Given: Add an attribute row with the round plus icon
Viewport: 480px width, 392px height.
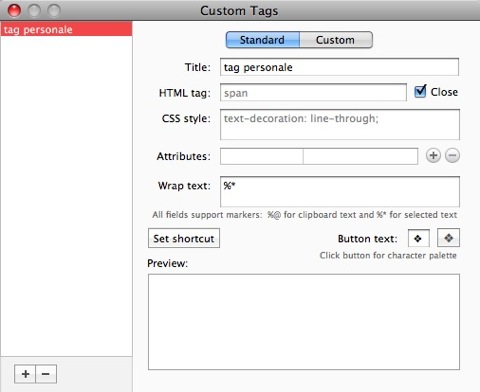Looking at the screenshot, I should click(x=433, y=155).
